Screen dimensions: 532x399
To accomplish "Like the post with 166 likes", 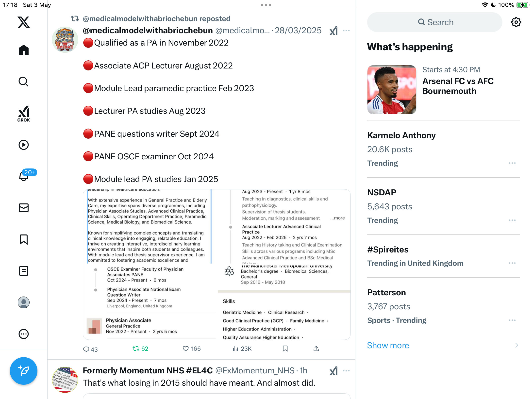I will click(x=192, y=349).
